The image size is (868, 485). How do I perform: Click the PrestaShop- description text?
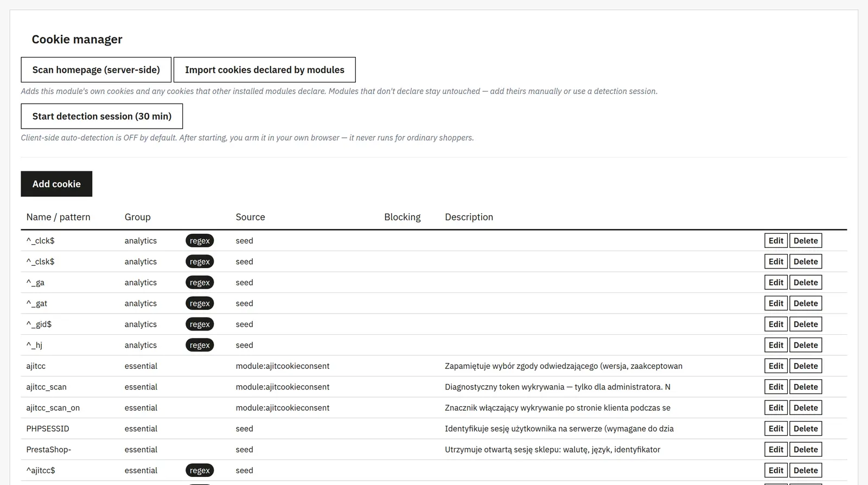coord(552,450)
